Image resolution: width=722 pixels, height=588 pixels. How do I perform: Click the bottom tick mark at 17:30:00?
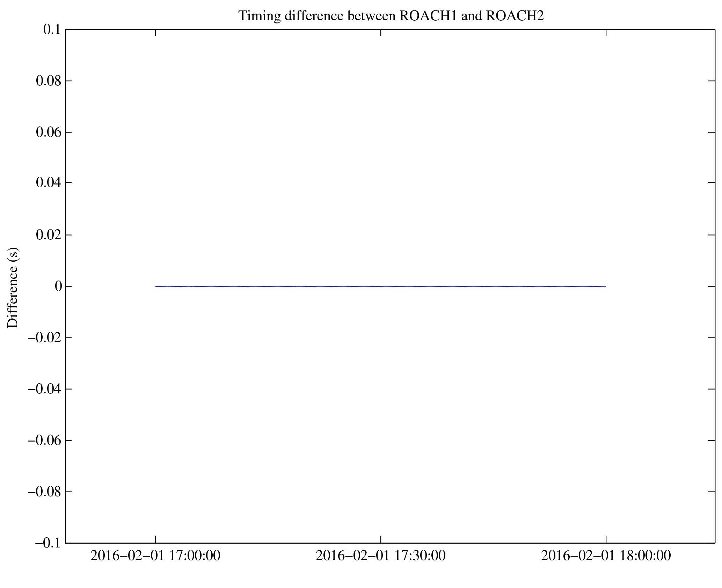[x=381, y=540]
